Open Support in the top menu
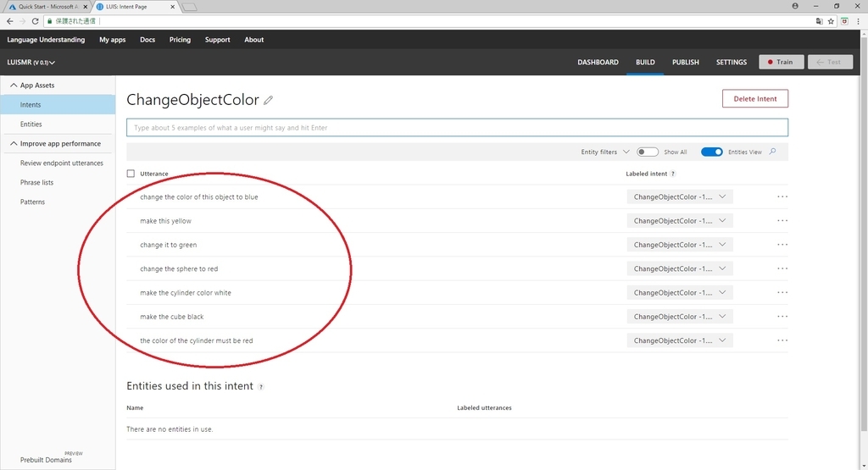 (218, 40)
